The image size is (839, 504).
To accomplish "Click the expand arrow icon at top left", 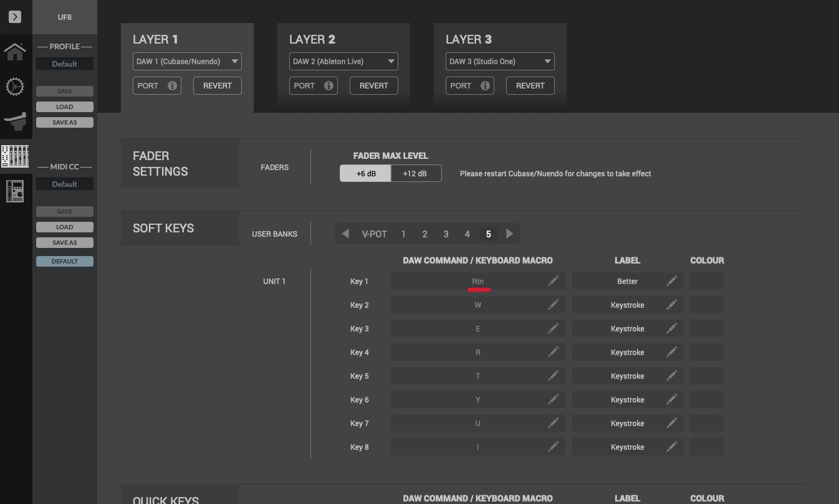I will pyautogui.click(x=15, y=17).
